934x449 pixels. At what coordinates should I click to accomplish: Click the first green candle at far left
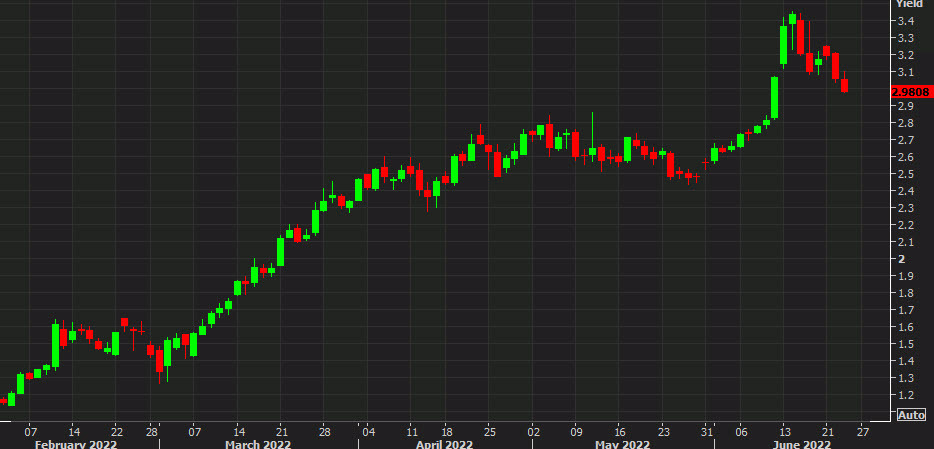click(x=11, y=399)
